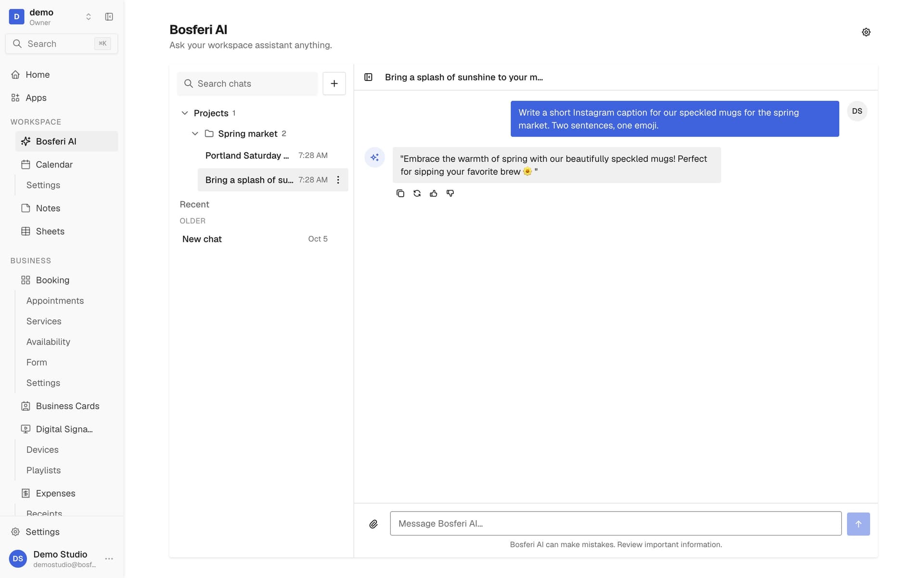This screenshot has height=578, width=924.
Task: Select Bring a splash of su... chat
Action: pyautogui.click(x=272, y=180)
